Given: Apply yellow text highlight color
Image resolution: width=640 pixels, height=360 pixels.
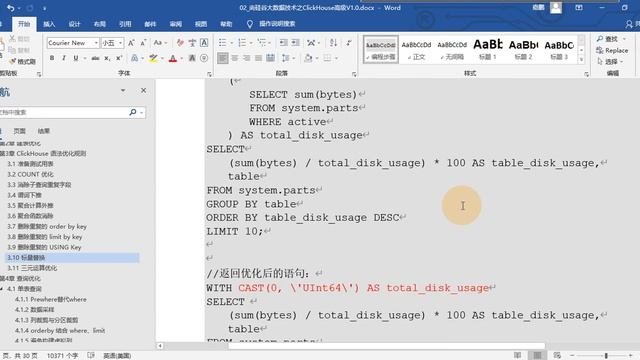Looking at the screenshot, I should [x=153, y=58].
